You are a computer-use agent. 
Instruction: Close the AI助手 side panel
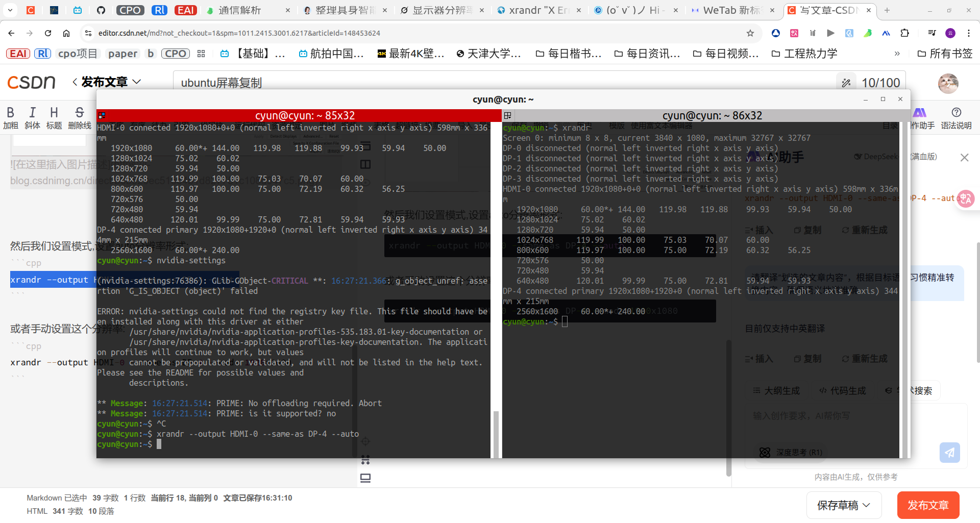tap(964, 158)
